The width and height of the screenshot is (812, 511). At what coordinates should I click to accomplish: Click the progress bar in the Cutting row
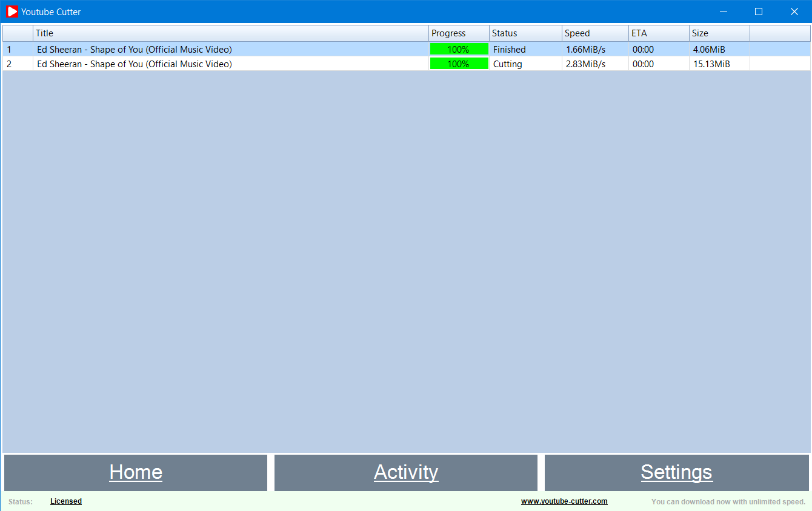click(459, 64)
